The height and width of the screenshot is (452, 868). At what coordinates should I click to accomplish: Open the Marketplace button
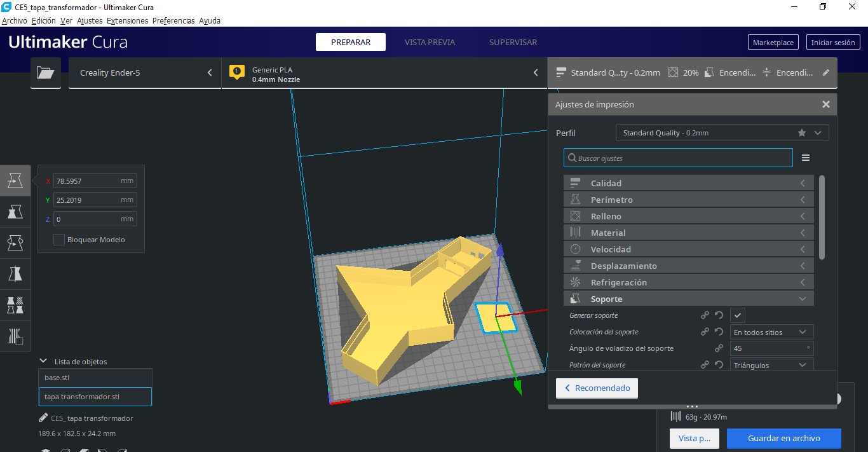click(773, 43)
